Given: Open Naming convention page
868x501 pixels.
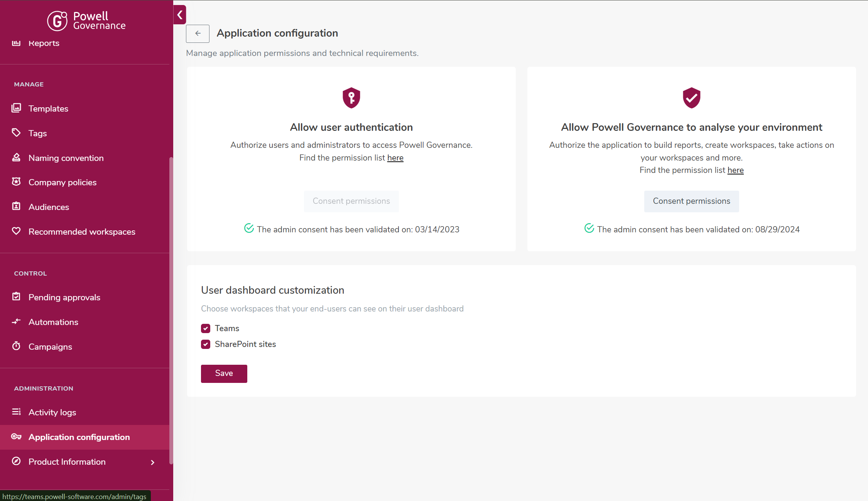Looking at the screenshot, I should point(84,158).
